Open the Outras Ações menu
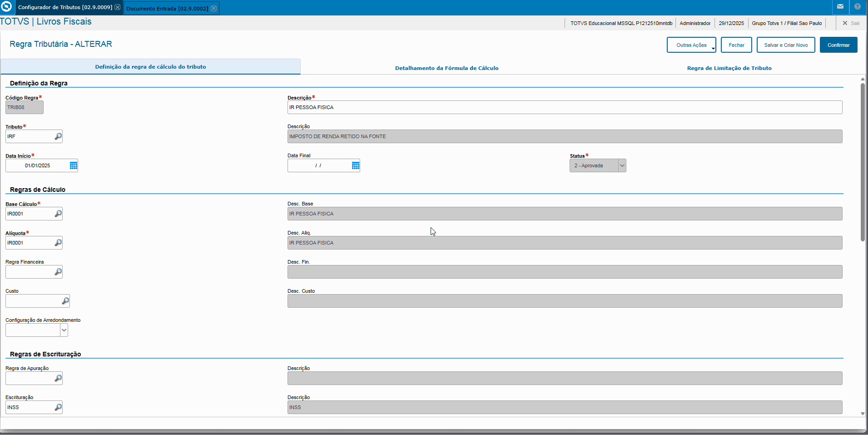Viewport: 868px width, 435px height. (x=691, y=45)
